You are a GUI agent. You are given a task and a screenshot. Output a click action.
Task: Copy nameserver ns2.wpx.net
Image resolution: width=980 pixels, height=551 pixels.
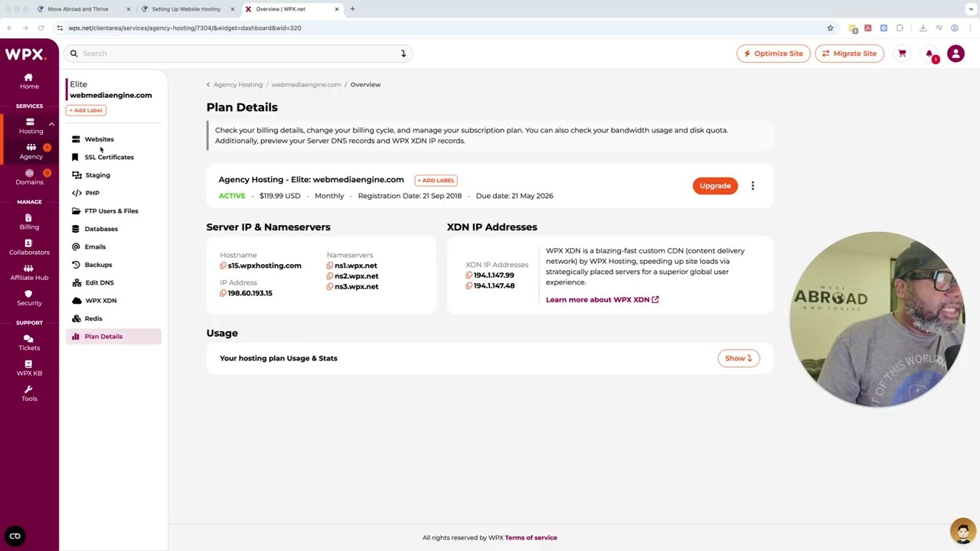(330, 276)
